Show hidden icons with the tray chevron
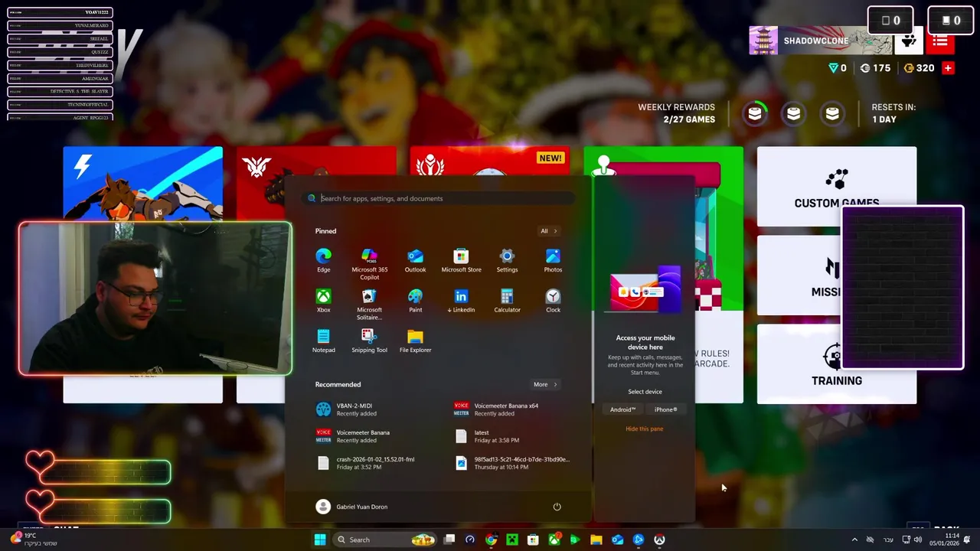This screenshot has width=980, height=551. point(854,540)
